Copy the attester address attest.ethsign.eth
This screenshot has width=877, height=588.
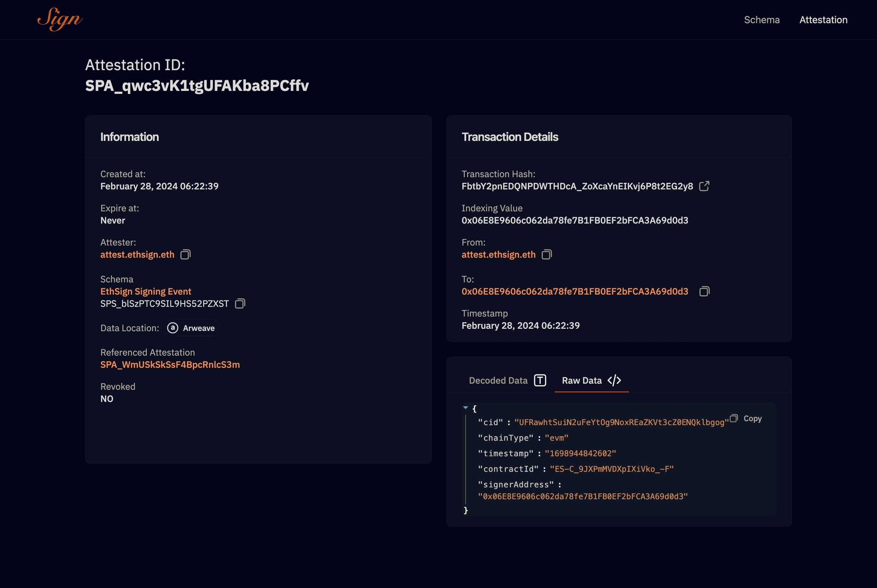185,254
